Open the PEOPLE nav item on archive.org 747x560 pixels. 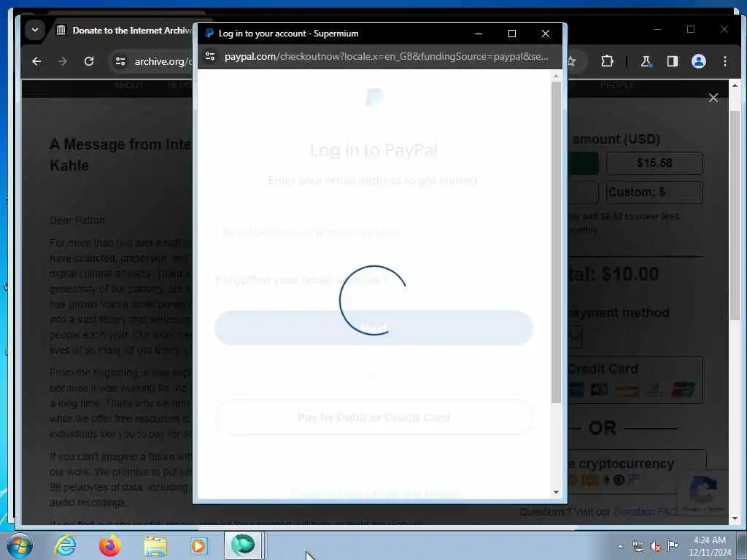pyautogui.click(x=617, y=85)
